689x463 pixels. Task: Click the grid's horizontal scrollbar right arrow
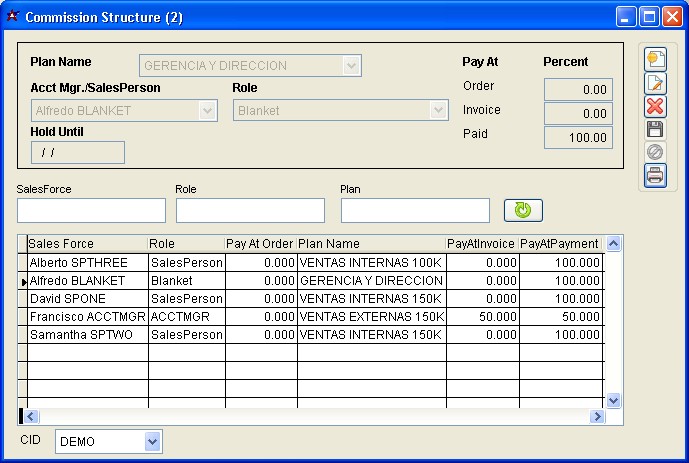coord(598,417)
